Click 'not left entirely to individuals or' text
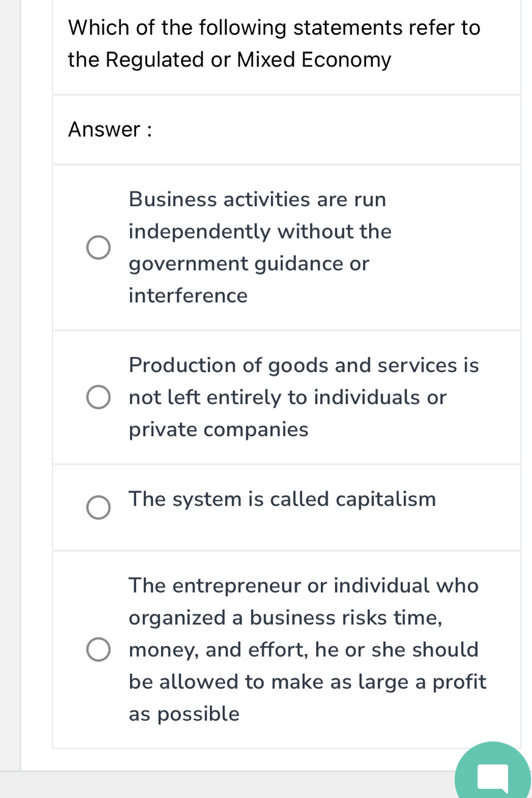Screen dimensions: 532x798 tap(288, 397)
